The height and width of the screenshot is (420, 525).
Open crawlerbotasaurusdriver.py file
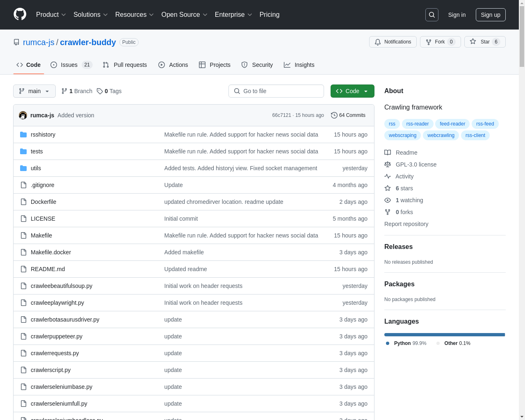65,320
